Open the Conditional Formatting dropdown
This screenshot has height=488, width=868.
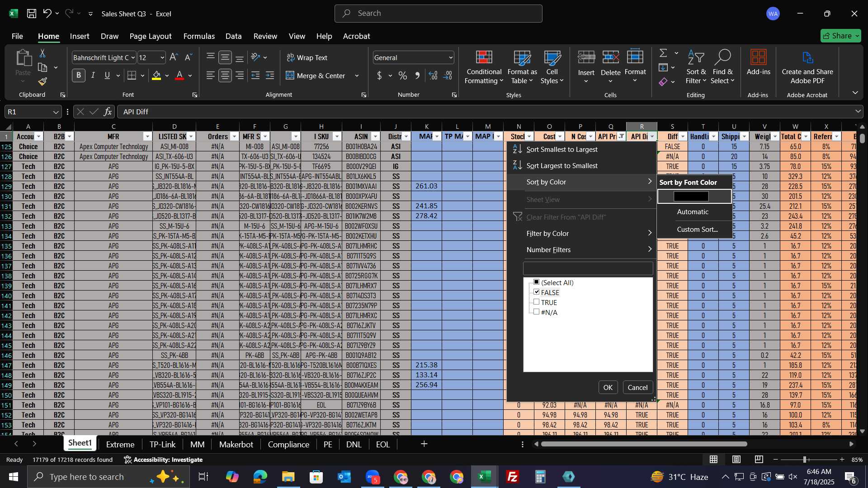484,67
